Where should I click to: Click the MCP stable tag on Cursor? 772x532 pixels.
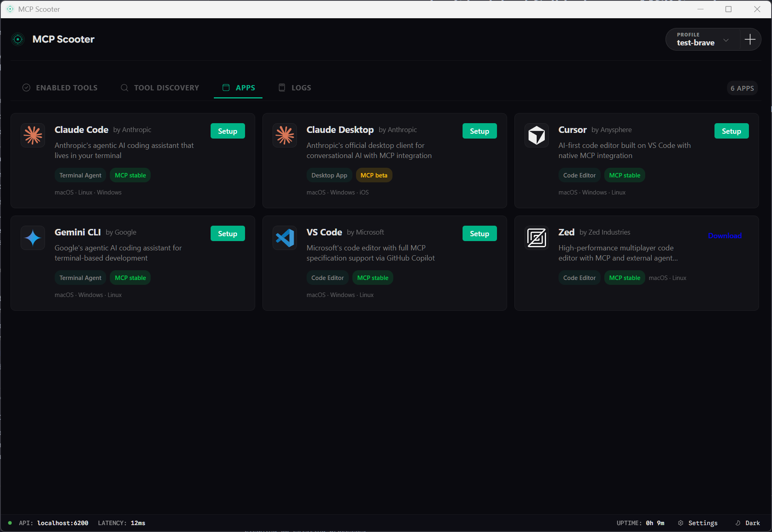click(x=625, y=175)
